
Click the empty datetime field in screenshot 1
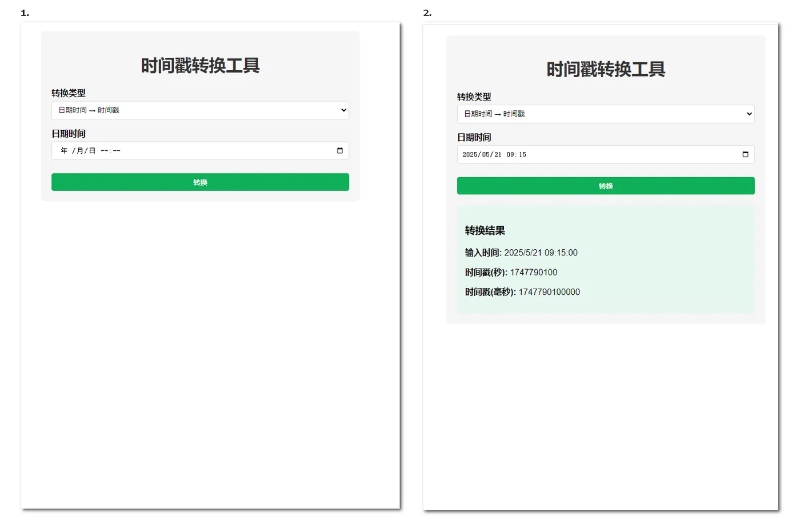[x=200, y=151]
